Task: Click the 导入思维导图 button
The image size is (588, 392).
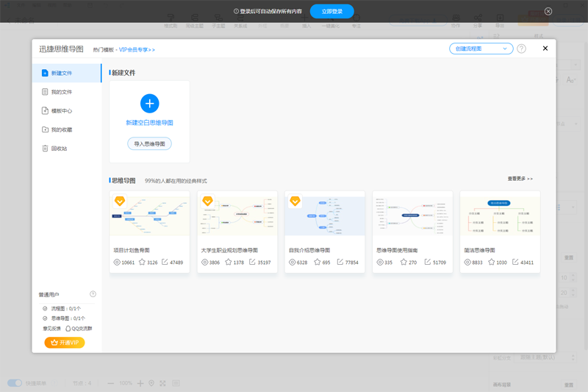Action: [x=149, y=144]
